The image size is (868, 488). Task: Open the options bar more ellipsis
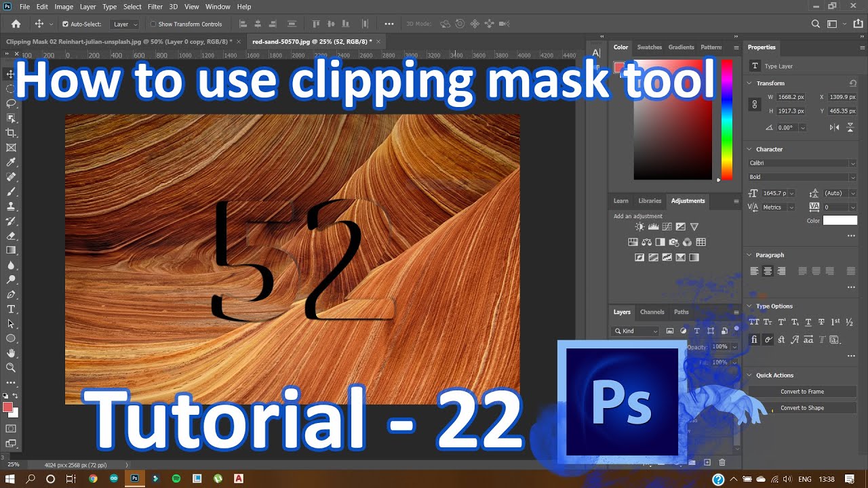point(389,24)
